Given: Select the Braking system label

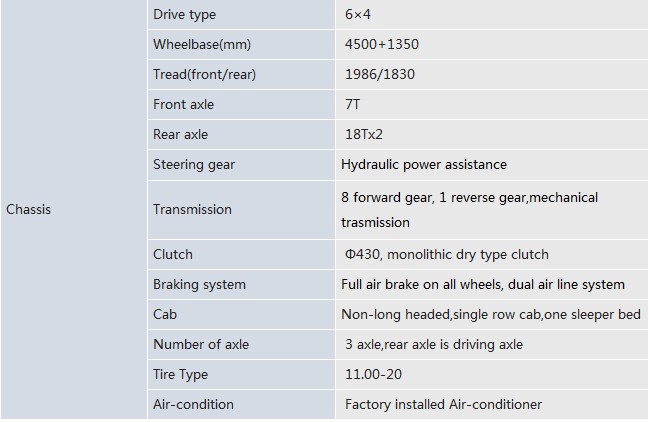Looking at the screenshot, I should point(200,285).
